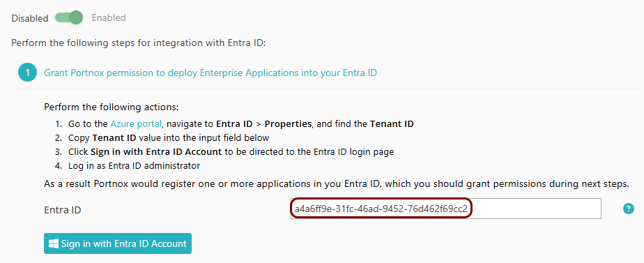This screenshot has width=644, height=263.
Task: Open the Azure portal link
Action: click(x=136, y=123)
